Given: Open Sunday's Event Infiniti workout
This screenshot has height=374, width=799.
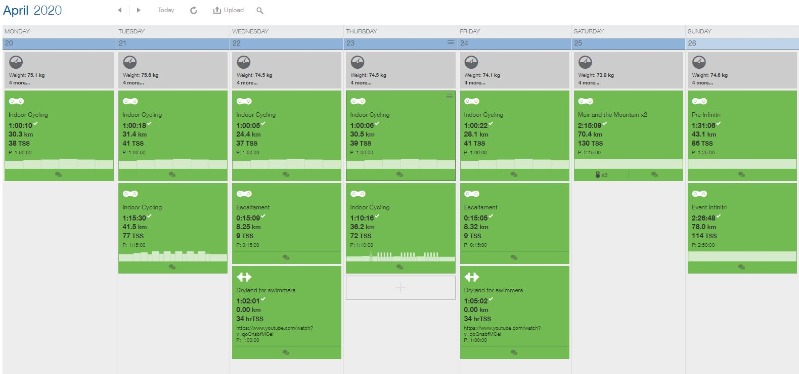Looking at the screenshot, I should 742,228.
